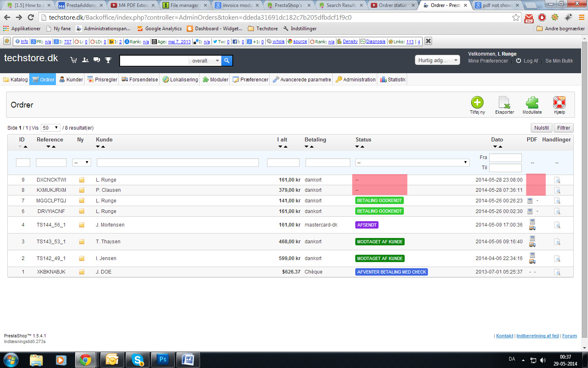Open delivery slip for order TS143_53_1
This screenshot has height=368, width=588.
tap(532, 245)
